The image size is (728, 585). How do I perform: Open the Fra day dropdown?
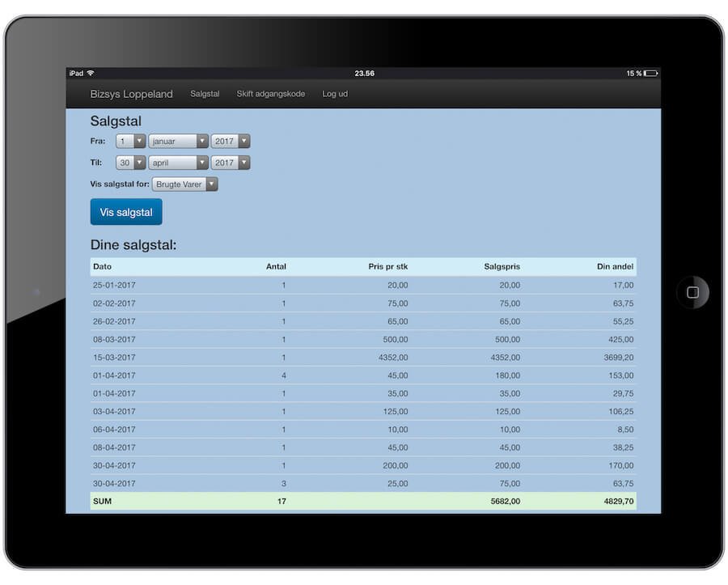130,141
